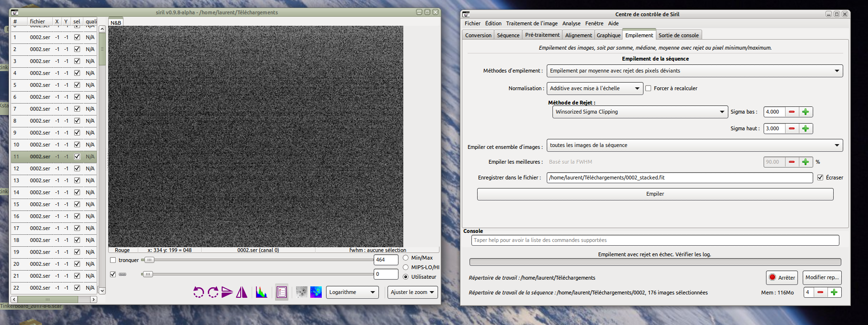Increase the thread count with the plus icon

pyautogui.click(x=834, y=292)
